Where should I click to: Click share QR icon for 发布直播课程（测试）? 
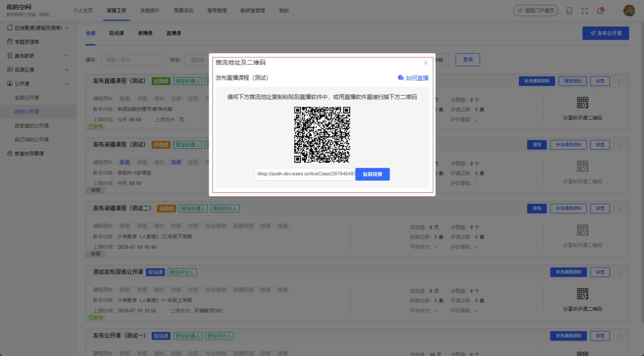point(582,103)
